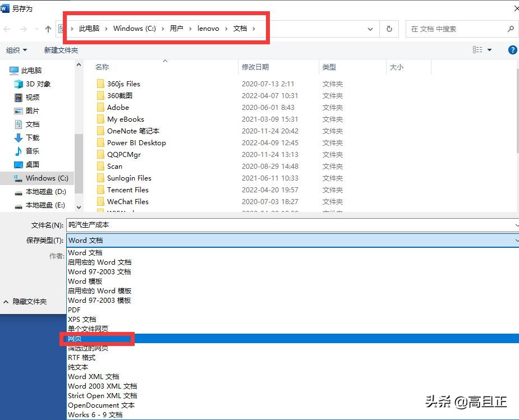
Task: Select 音乐 in the navigation sidebar
Action: click(31, 151)
